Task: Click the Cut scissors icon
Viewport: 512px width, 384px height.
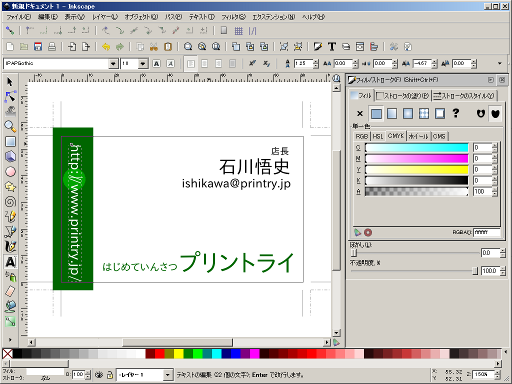Action: (x=154, y=47)
